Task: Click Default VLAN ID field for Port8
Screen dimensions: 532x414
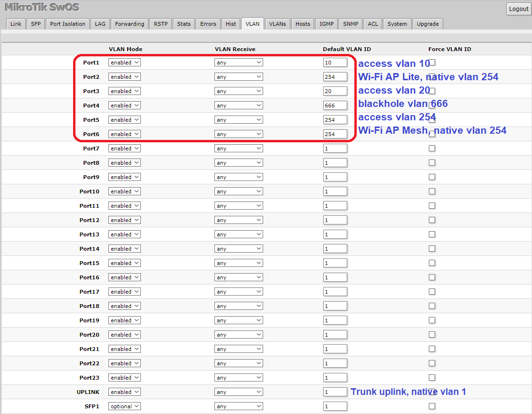Action: coord(335,162)
